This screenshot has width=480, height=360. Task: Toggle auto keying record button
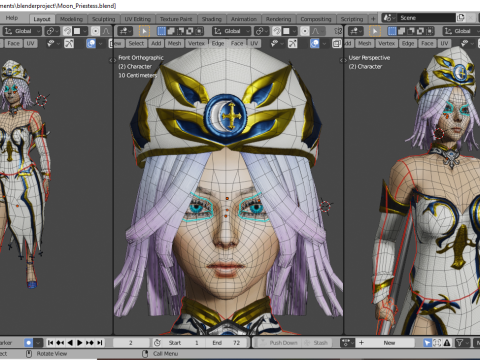[x=29, y=343]
